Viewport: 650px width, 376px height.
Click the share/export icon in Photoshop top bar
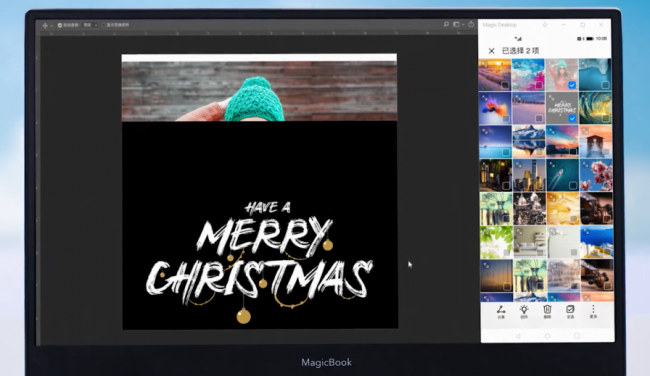tap(471, 24)
